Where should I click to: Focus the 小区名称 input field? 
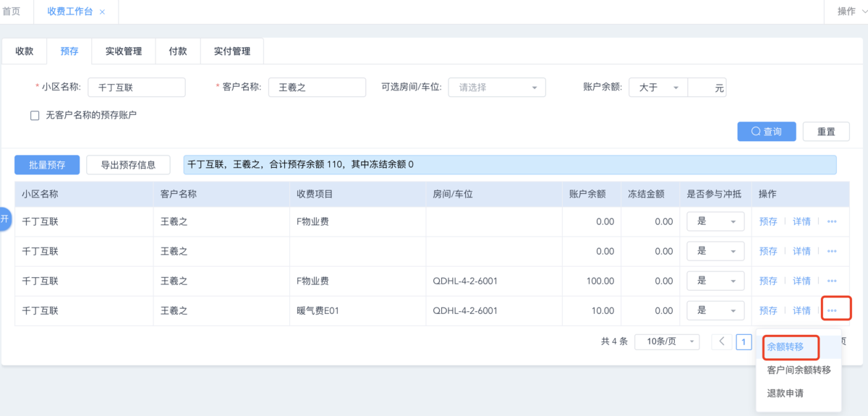point(137,88)
